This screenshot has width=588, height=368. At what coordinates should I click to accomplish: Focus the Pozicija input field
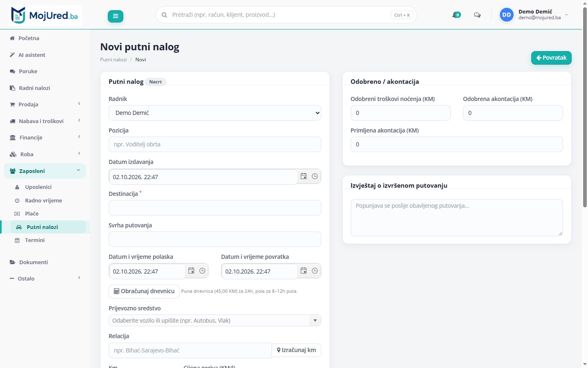(x=215, y=144)
